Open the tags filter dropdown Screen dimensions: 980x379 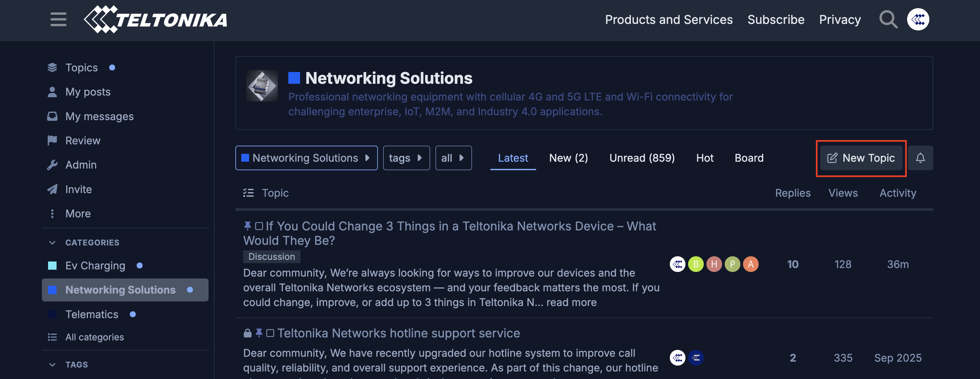[x=406, y=158]
